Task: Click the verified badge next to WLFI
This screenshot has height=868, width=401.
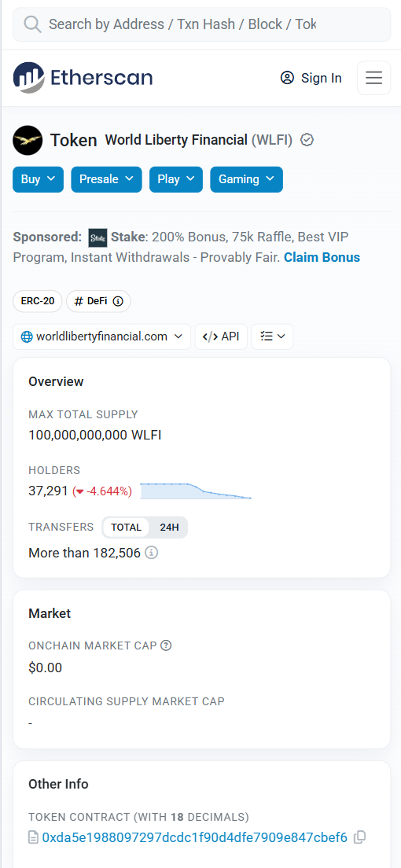Action: tap(307, 140)
